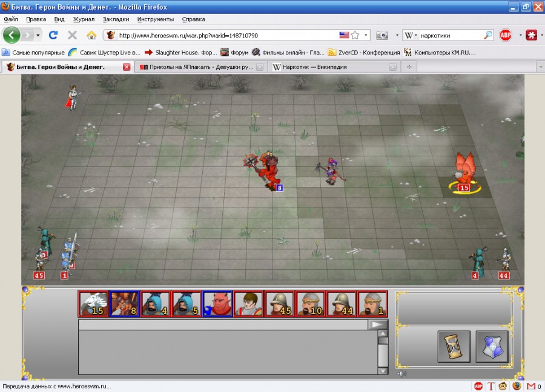Send chat message with arrow button
The image size is (545, 392).
[x=378, y=325]
